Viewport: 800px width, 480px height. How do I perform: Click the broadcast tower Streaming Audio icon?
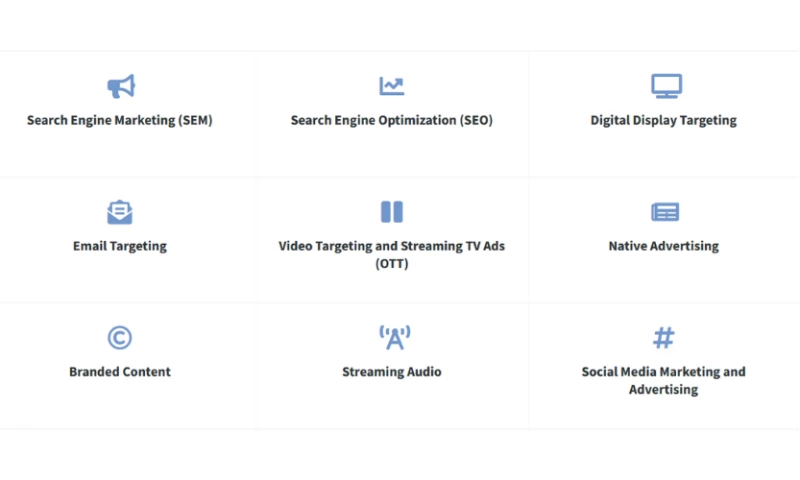[x=394, y=338]
